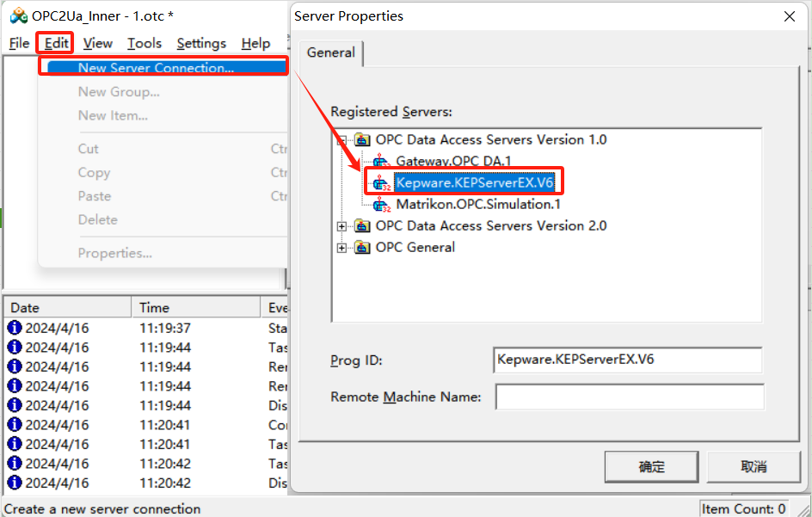
Task: Focus the Prog ID input field
Action: tap(628, 360)
